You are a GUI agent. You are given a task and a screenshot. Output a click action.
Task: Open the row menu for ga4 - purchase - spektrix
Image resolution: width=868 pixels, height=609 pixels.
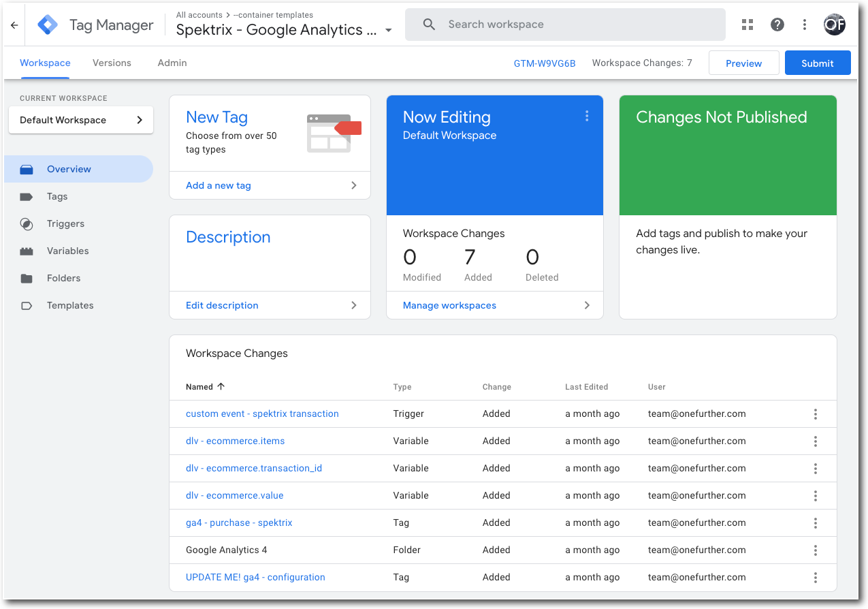tap(815, 522)
